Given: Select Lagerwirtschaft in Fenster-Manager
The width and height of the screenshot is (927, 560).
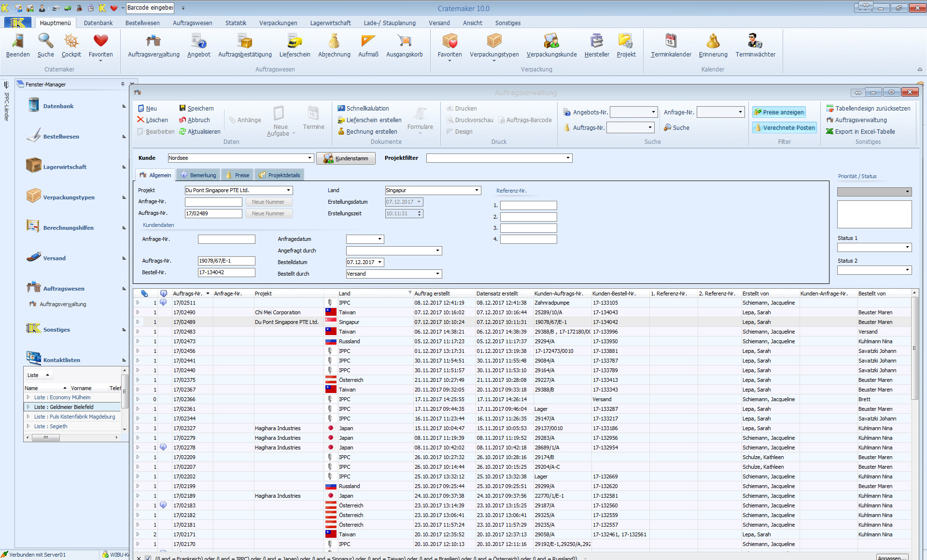Looking at the screenshot, I should [x=65, y=167].
